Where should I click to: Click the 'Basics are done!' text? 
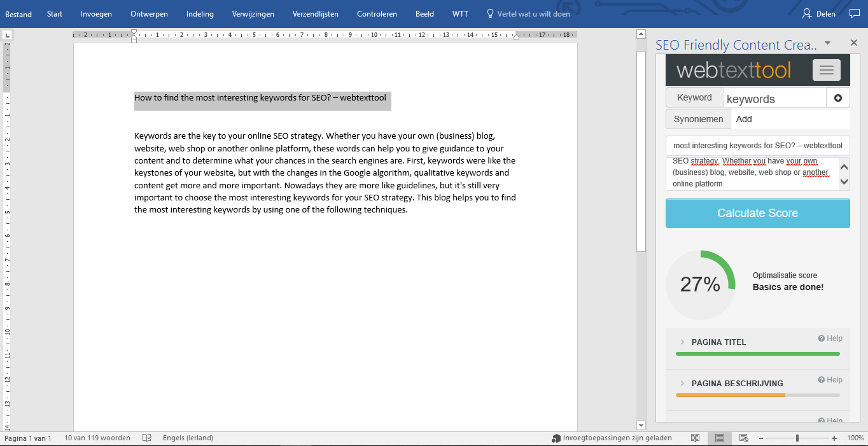tap(788, 287)
